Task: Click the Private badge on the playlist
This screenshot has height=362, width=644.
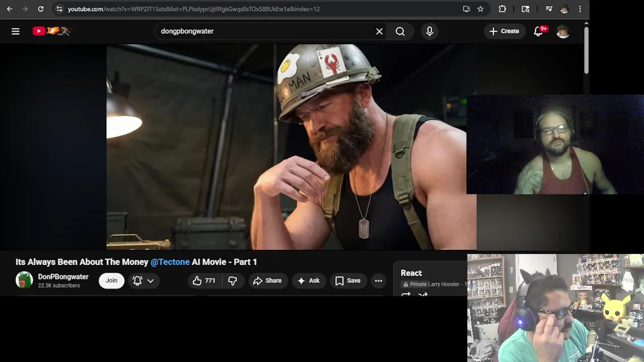Action: tap(415, 284)
